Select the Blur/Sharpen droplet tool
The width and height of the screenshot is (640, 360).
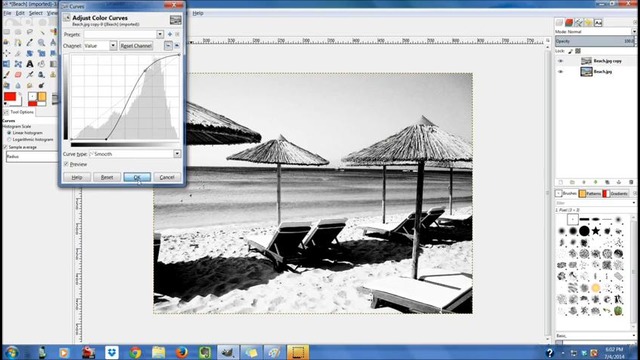[x=18, y=85]
